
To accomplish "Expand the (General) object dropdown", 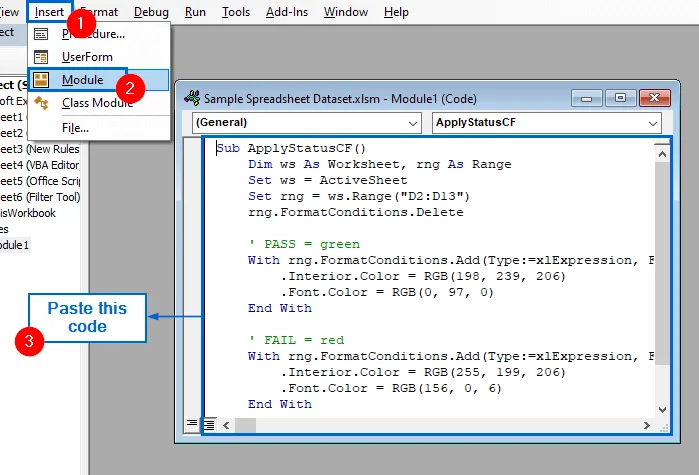I will click(413, 123).
